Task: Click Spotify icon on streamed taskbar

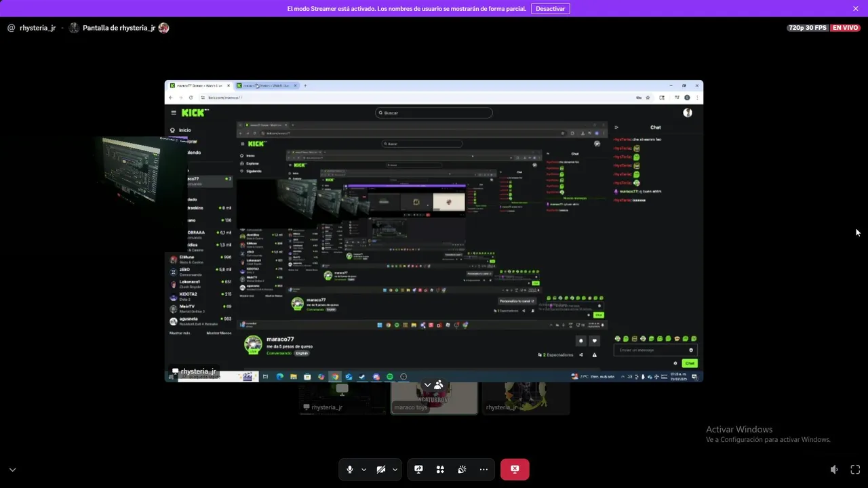Action: 389,377
